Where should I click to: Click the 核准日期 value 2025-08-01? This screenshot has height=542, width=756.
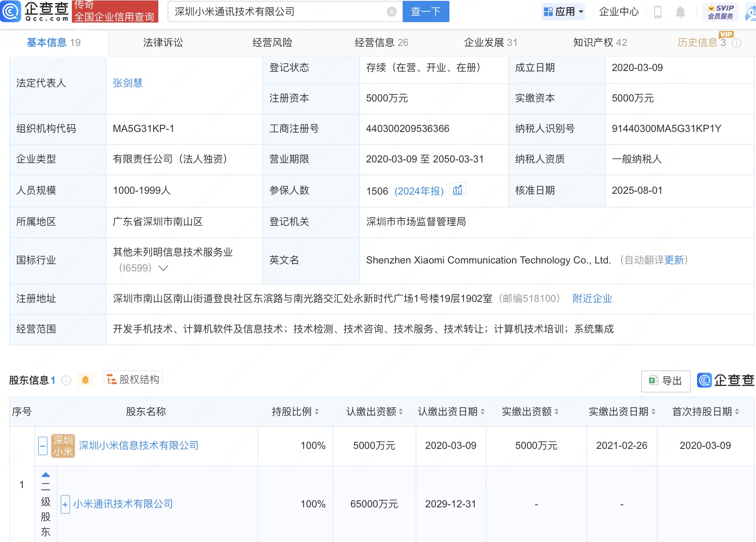637,190
